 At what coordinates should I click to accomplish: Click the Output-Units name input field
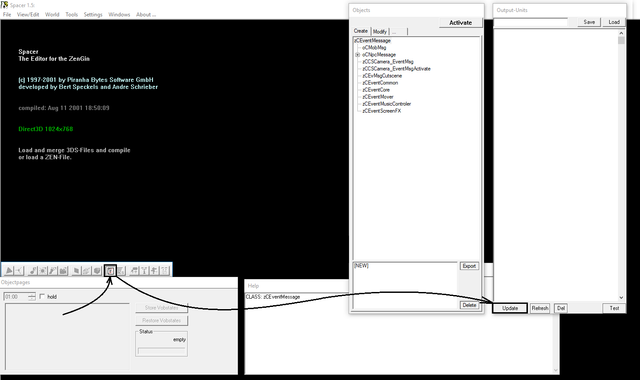tap(531, 22)
